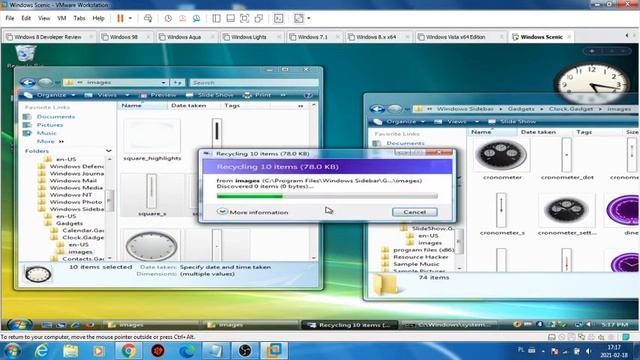Click Back arrow in left images window
Viewport: 640px width, 360px height.
point(27,82)
